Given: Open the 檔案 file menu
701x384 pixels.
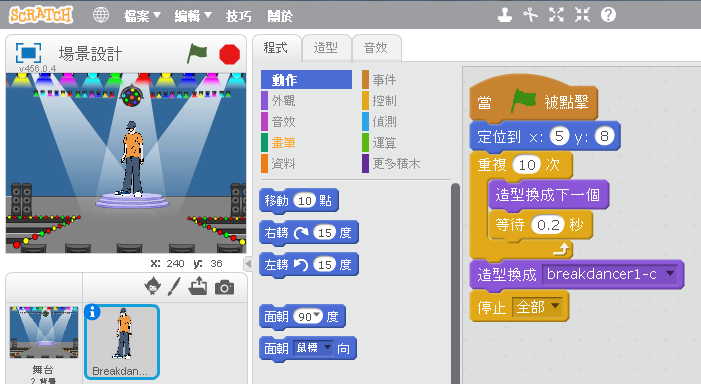Looking at the screenshot, I should pyautogui.click(x=142, y=16).
